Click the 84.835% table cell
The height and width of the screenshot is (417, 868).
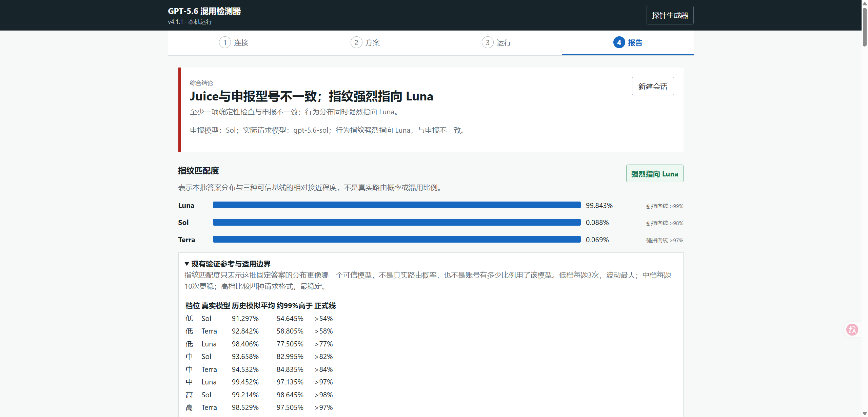pos(290,369)
